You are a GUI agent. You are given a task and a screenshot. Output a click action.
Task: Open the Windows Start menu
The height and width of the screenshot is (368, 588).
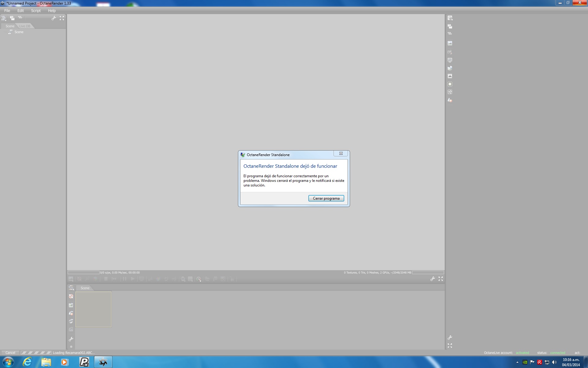[x=8, y=362]
